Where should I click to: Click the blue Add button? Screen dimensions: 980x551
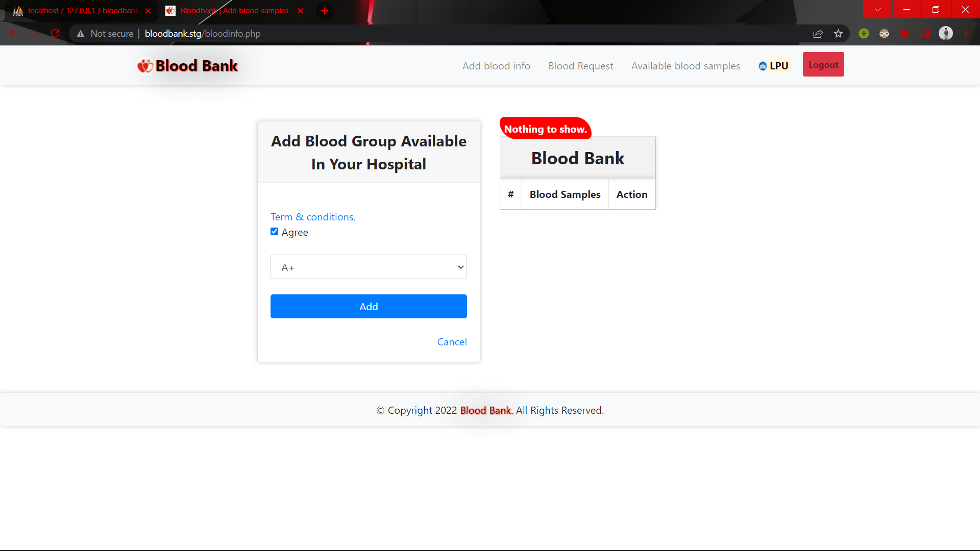tap(369, 306)
